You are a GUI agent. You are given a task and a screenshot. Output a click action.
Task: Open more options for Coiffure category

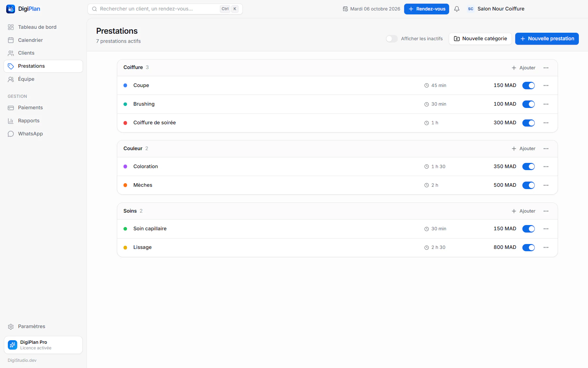546,68
